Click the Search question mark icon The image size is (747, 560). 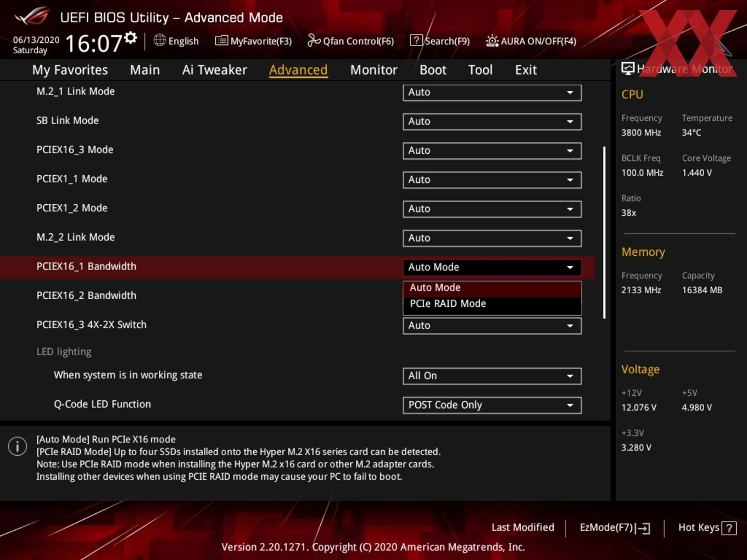[x=416, y=40]
